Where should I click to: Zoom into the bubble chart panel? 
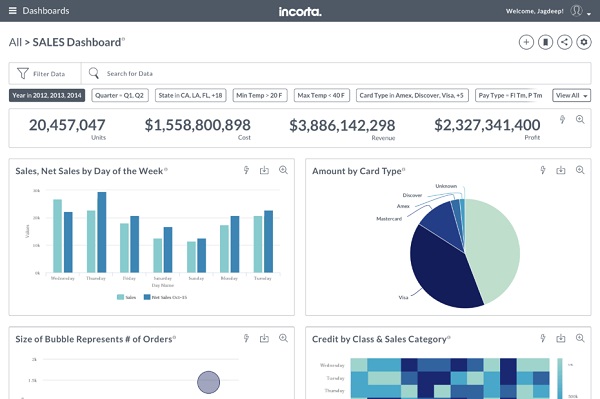pyautogui.click(x=283, y=338)
